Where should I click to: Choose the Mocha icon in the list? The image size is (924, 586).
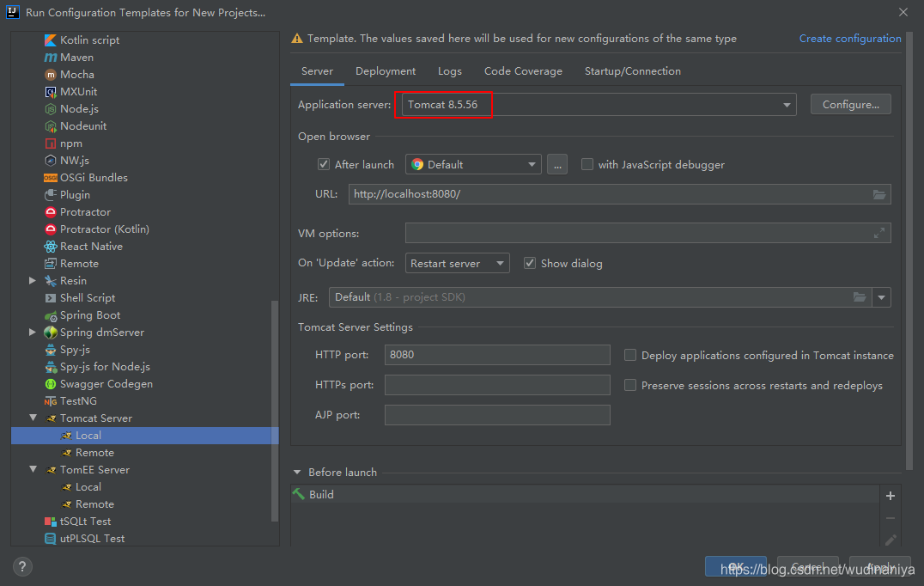coord(51,74)
